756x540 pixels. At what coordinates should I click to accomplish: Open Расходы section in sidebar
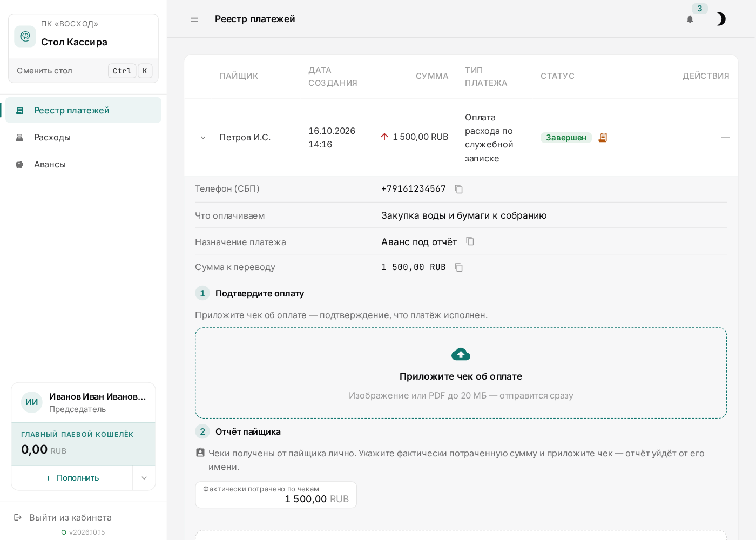(x=83, y=137)
